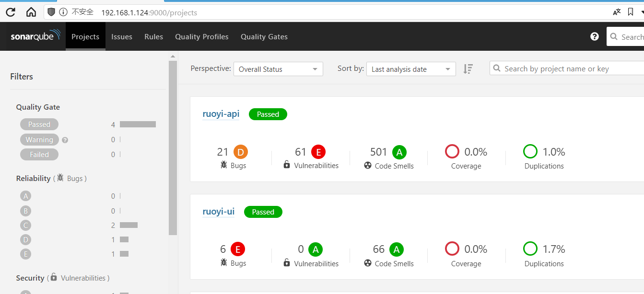Image resolution: width=644 pixels, height=294 pixels.
Task: Click the SonarQube logo
Action: coord(35,36)
